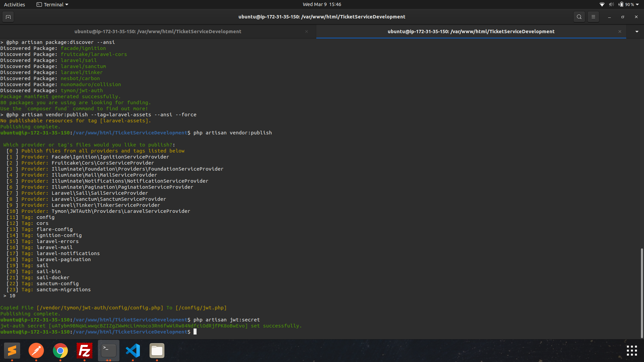Launch Postman from the dock

pos(36,351)
